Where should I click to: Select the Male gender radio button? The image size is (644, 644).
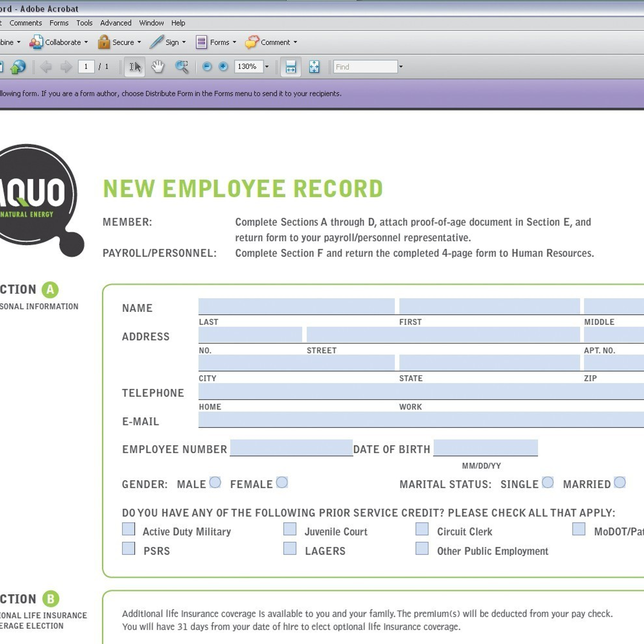[215, 482]
